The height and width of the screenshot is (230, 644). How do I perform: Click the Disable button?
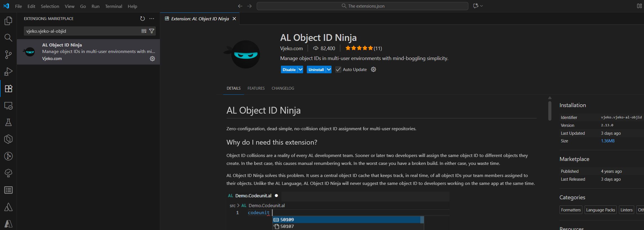tap(289, 70)
